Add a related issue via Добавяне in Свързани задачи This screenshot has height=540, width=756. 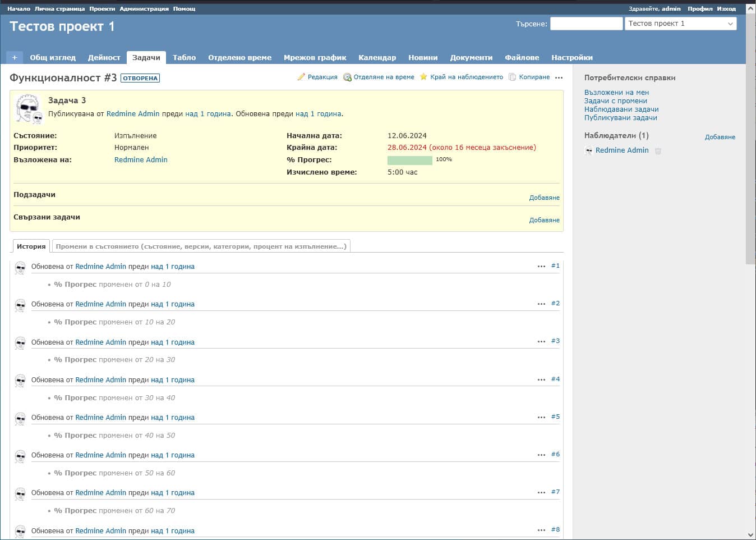click(x=544, y=220)
